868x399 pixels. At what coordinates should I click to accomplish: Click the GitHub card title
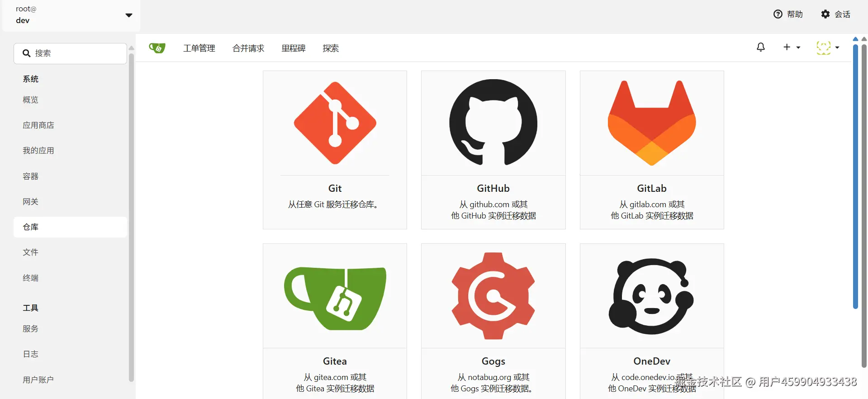pos(493,188)
